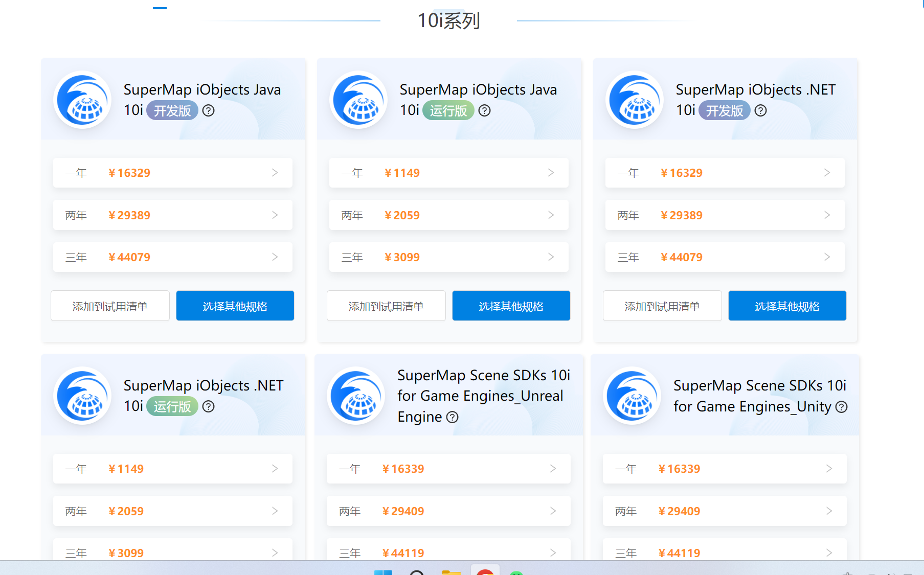924x575 pixels.
Task: Add iObjects Java 运行版 to trial list
Action: tap(386, 306)
